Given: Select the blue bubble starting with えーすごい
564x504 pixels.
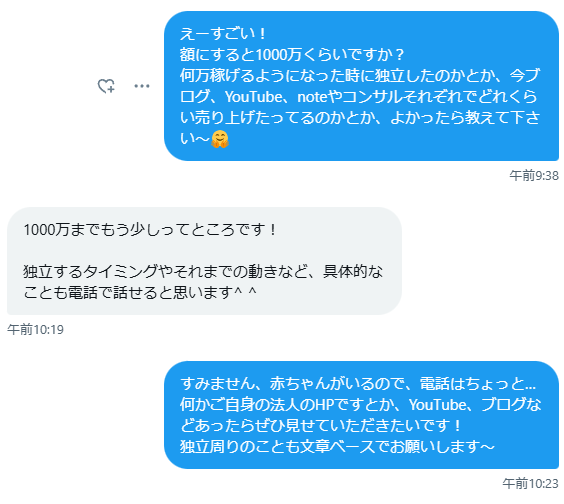Looking at the screenshot, I should 361,86.
